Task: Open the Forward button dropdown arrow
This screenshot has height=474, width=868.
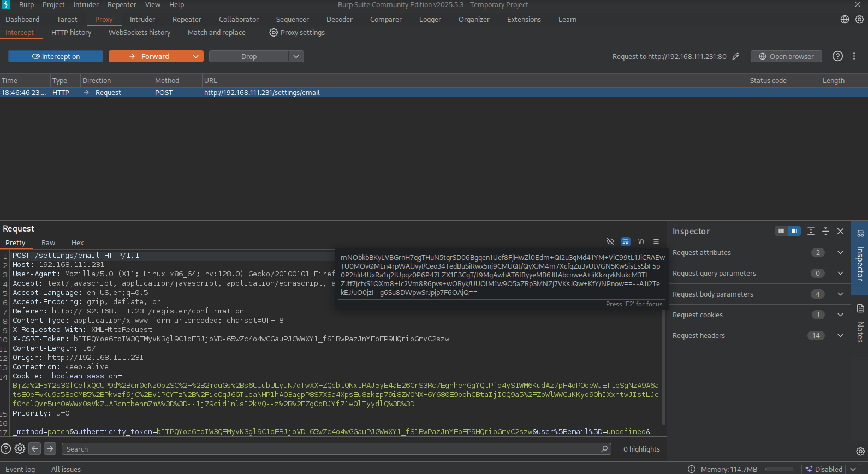Action: (x=196, y=56)
